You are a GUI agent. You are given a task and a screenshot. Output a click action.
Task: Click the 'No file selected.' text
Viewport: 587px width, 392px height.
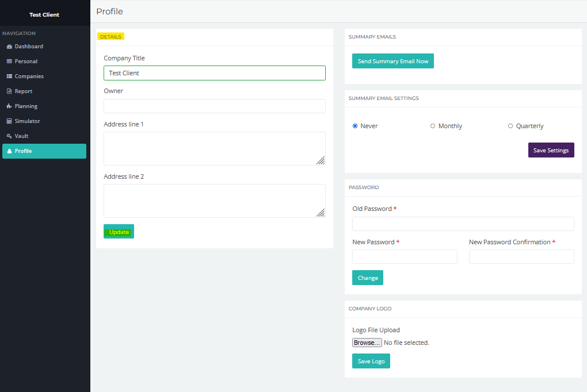[x=406, y=343]
